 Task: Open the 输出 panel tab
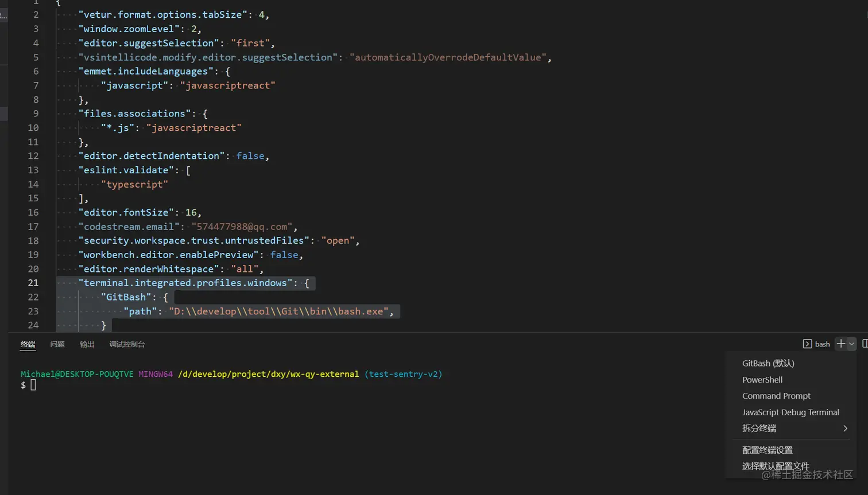(86, 344)
